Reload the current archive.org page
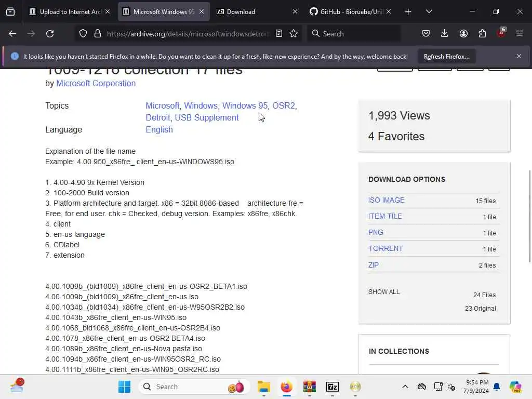Viewport: 532px width, 399px height. pos(50,34)
